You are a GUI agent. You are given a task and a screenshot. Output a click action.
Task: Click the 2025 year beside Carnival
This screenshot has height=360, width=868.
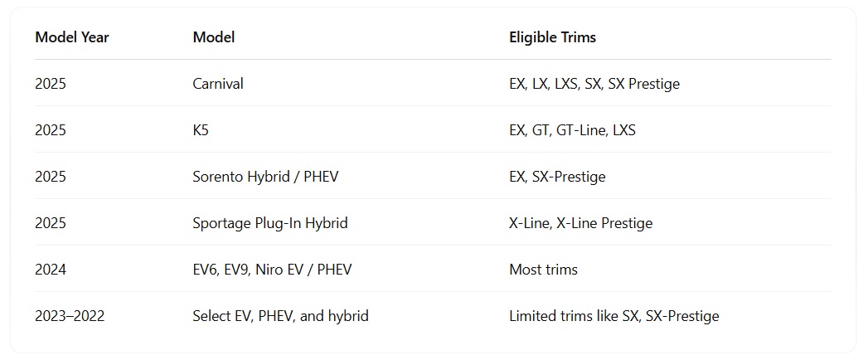[51, 84]
